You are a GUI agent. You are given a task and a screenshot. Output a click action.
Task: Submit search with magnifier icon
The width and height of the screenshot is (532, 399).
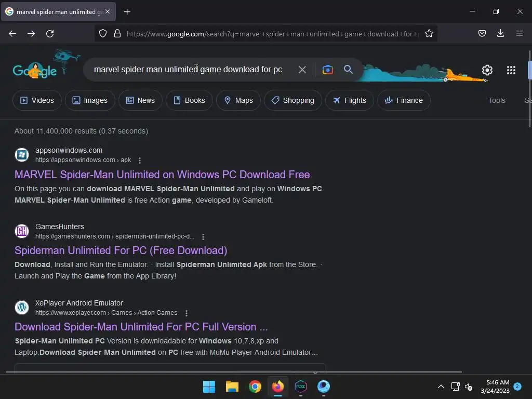click(x=348, y=69)
